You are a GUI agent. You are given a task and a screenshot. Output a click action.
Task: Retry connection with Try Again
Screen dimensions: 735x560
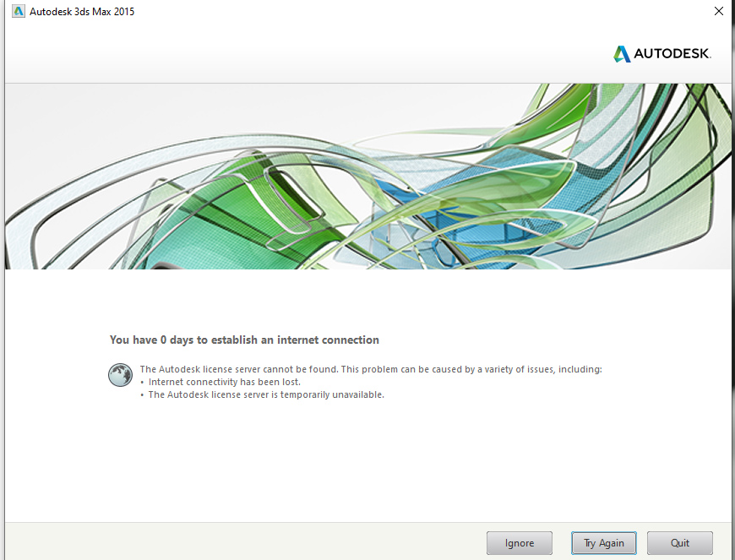[604, 542]
